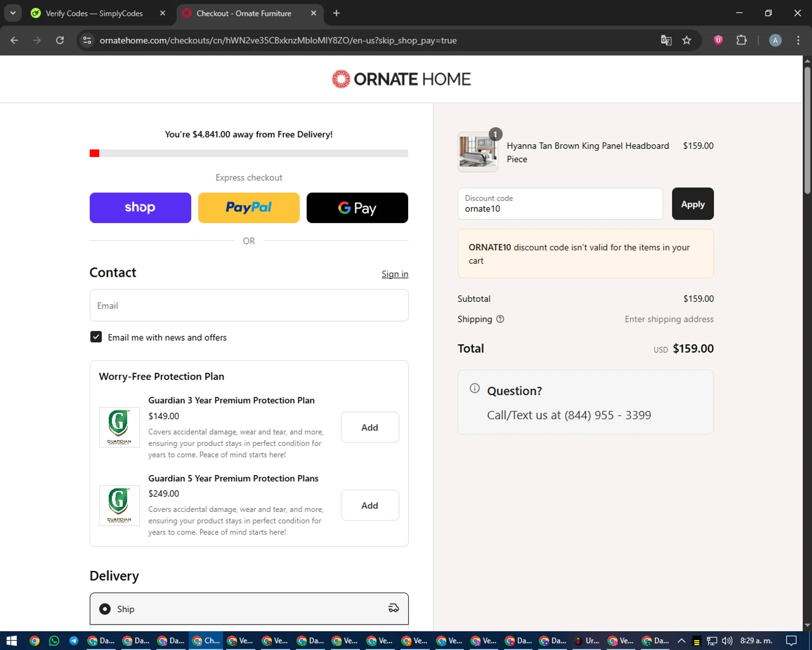
Task: Open the browser extensions puzzle icon
Action: pyautogui.click(x=742, y=40)
